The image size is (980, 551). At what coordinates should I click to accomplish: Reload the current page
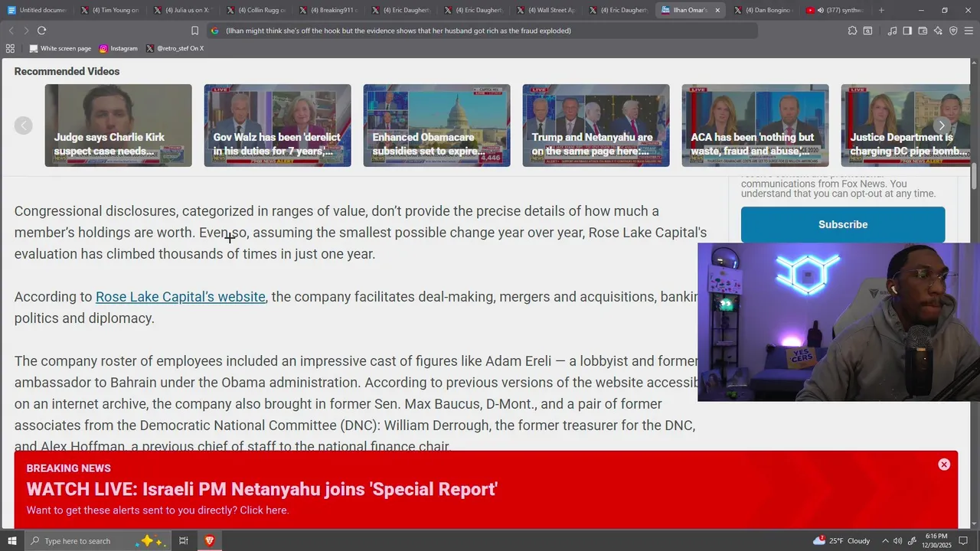click(x=41, y=31)
